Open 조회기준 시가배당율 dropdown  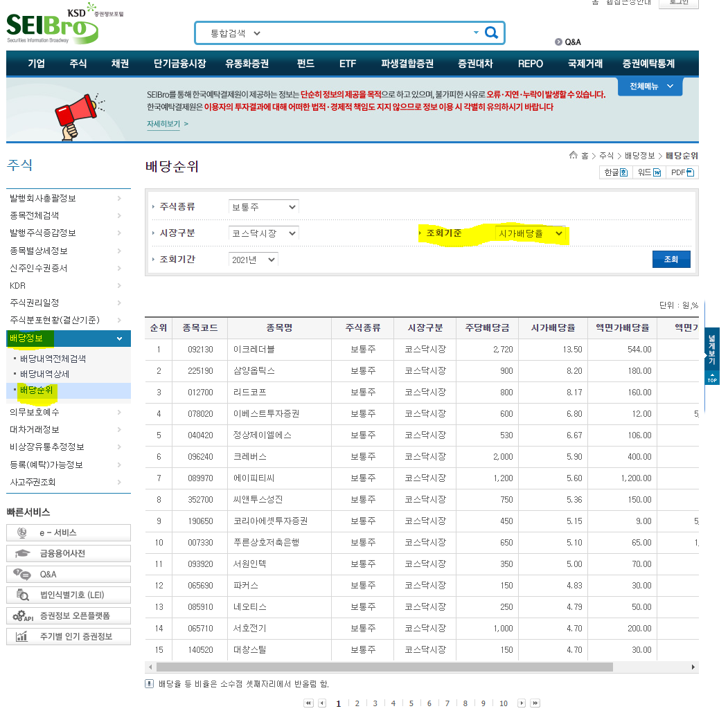tap(531, 233)
